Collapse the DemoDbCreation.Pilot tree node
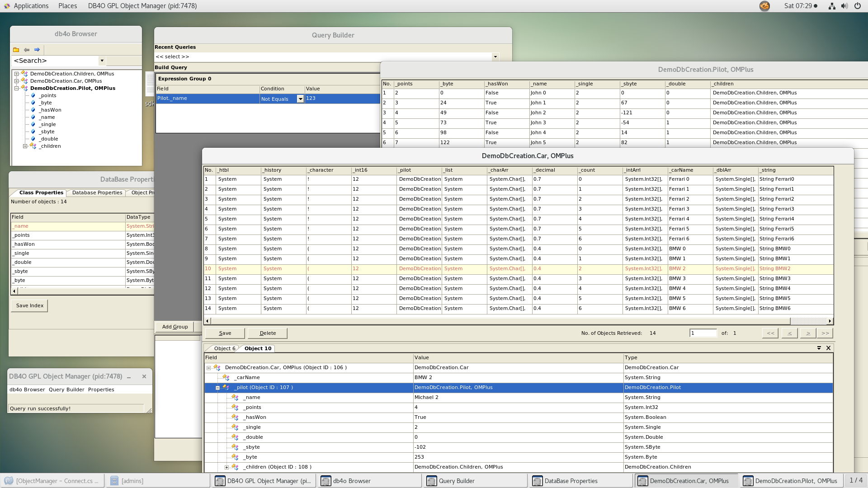 point(16,88)
